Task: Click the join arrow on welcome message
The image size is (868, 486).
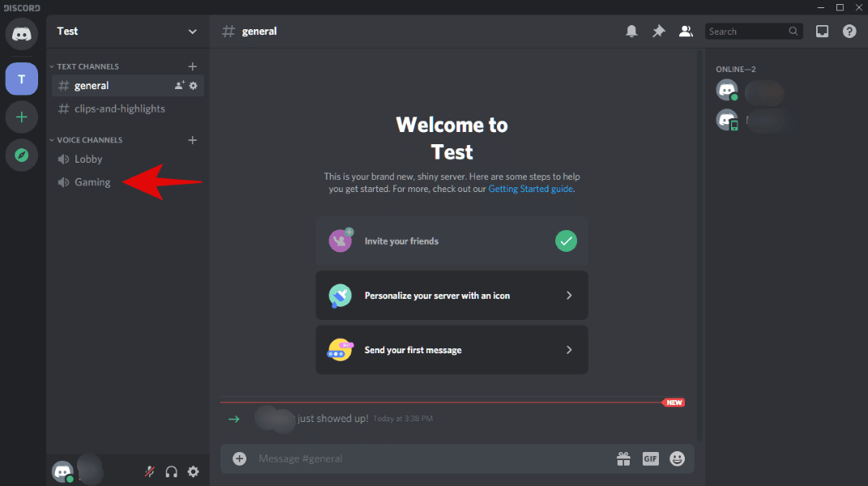Action: [234, 419]
